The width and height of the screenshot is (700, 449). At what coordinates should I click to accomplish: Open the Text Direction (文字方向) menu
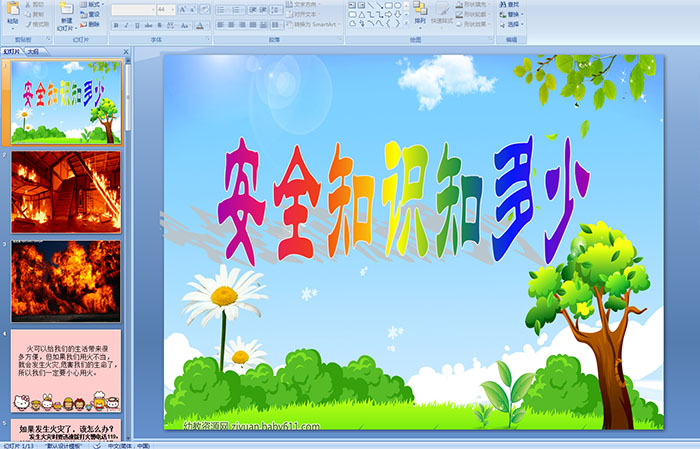(304, 4)
